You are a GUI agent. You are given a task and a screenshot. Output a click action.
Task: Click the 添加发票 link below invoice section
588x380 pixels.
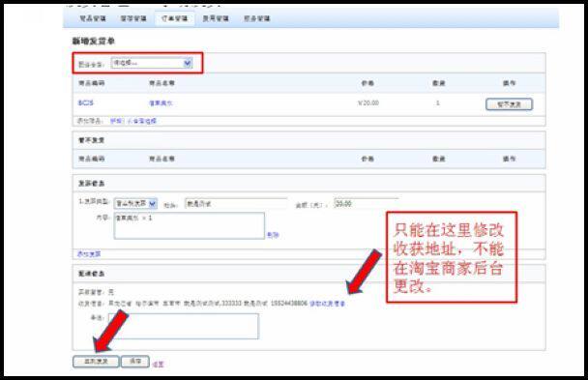tap(89, 254)
